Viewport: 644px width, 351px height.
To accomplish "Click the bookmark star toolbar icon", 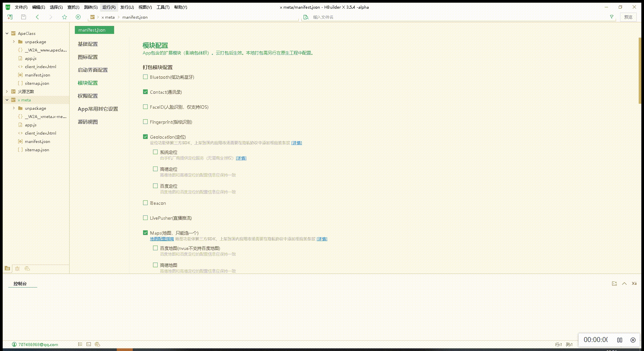I will point(65,17).
